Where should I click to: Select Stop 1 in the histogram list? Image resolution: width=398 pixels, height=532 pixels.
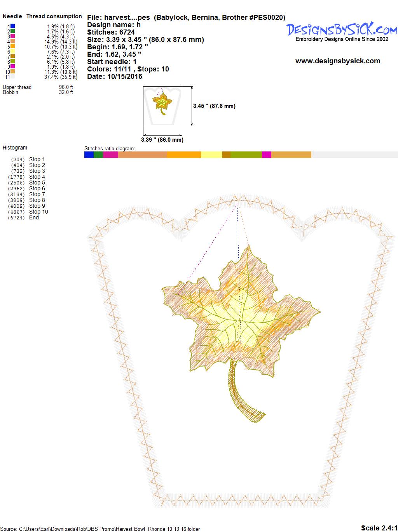pyautogui.click(x=37, y=159)
